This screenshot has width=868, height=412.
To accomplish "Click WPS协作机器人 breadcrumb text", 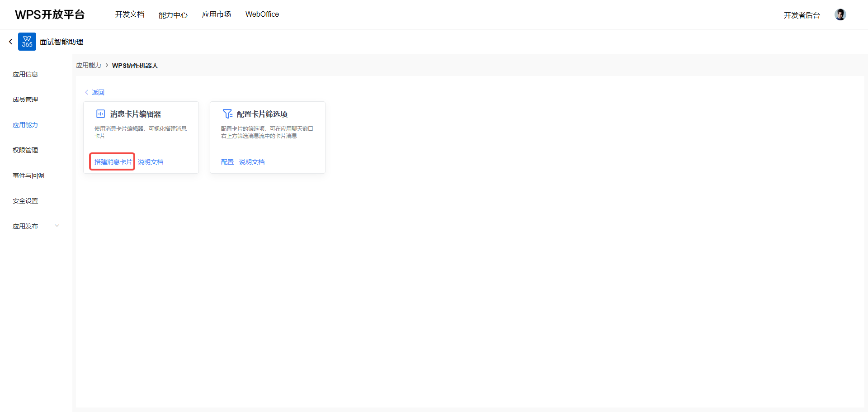I will [135, 66].
